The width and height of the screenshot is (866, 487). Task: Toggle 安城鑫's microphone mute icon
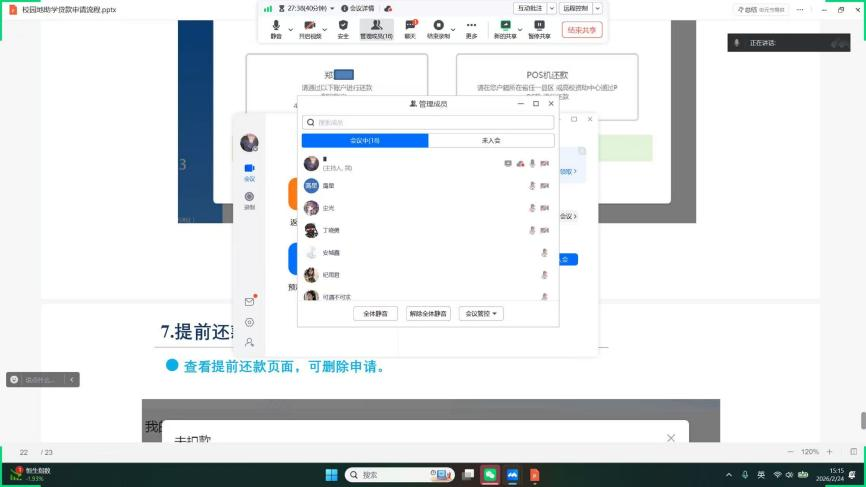544,253
